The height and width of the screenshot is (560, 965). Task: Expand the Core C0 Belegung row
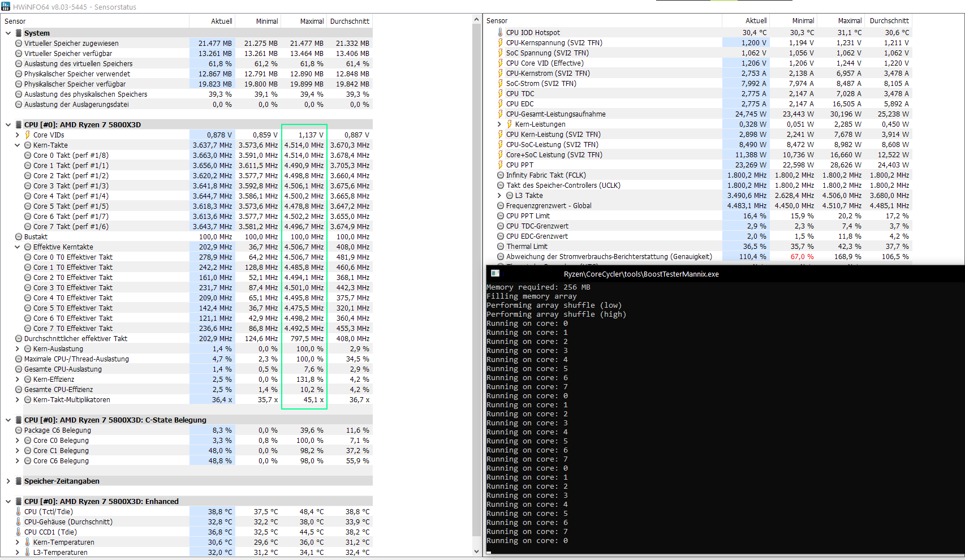click(x=17, y=440)
